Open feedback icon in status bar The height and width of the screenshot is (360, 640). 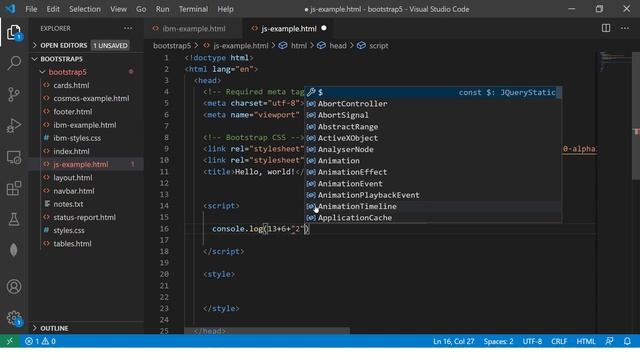609,341
